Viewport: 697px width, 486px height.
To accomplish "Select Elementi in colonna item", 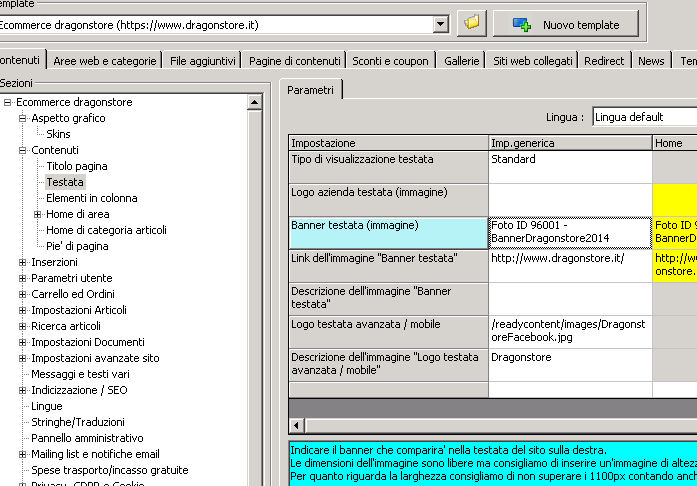I will tap(92, 198).
